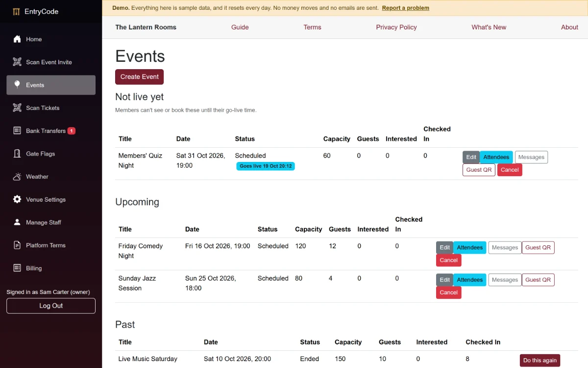Click the Log Out button

point(51,306)
